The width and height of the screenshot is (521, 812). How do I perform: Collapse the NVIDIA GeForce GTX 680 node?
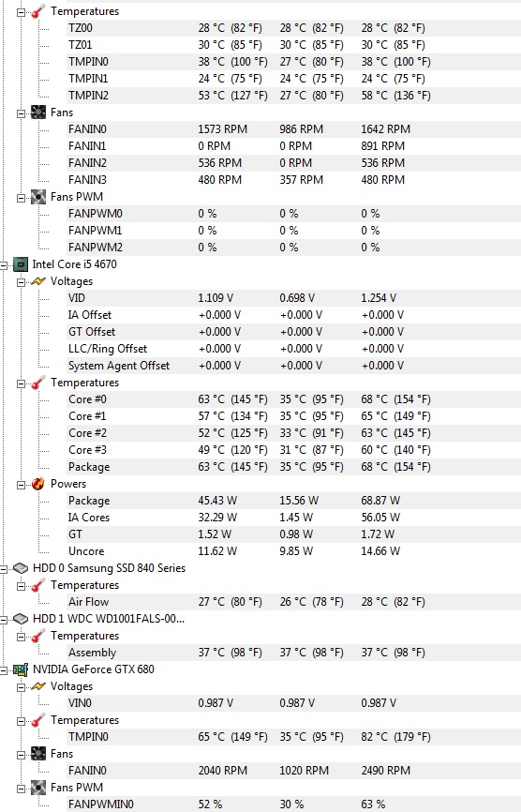(4, 670)
